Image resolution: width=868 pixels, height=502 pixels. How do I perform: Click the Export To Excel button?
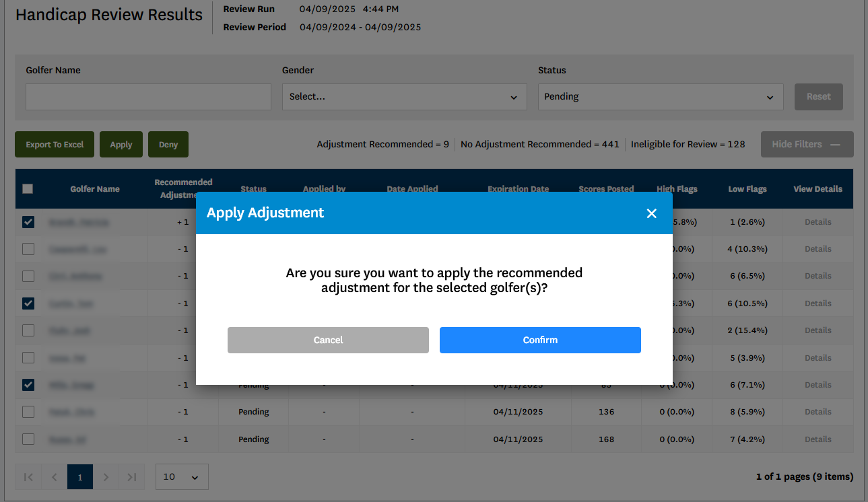click(x=55, y=145)
